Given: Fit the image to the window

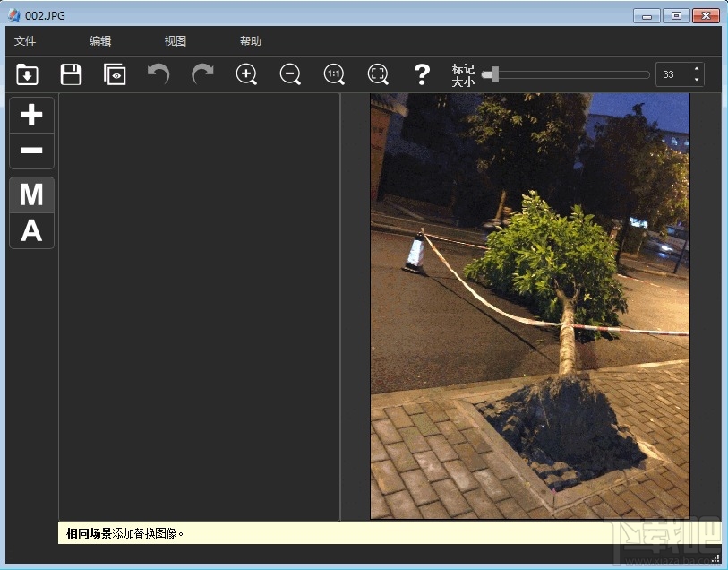Looking at the screenshot, I should coord(378,74).
